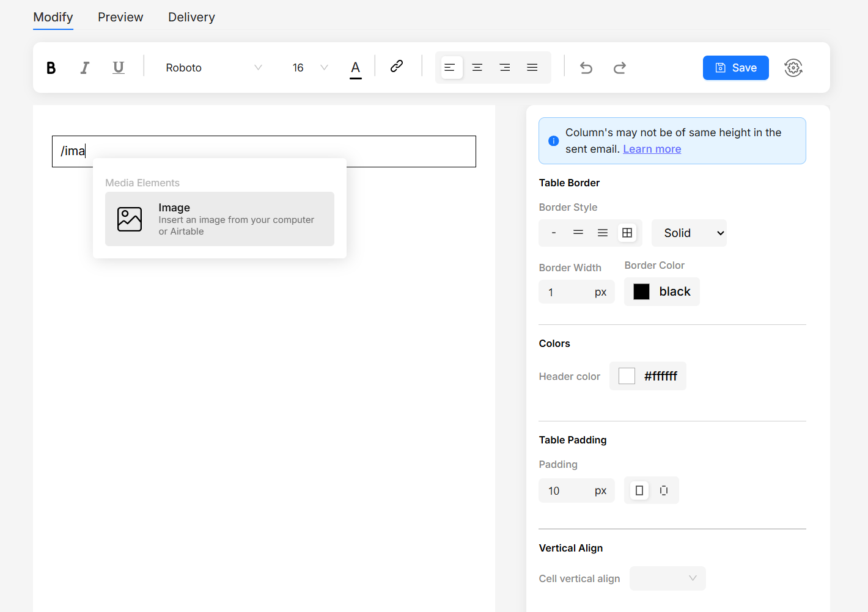Follow the Learn more link
The width and height of the screenshot is (868, 612).
click(652, 149)
